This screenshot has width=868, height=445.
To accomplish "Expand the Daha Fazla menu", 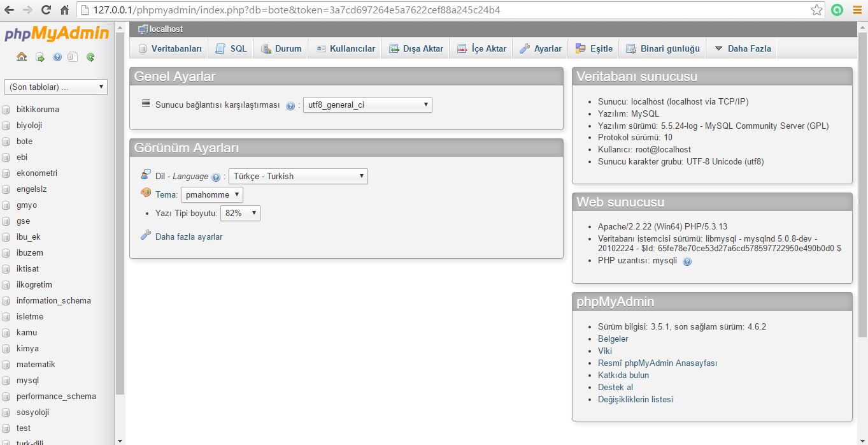I will coord(743,48).
